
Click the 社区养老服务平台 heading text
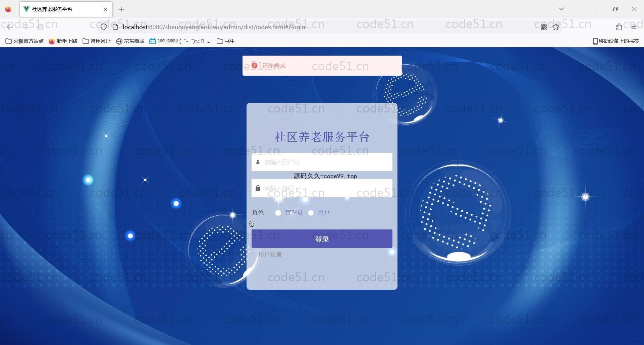pyautogui.click(x=322, y=137)
